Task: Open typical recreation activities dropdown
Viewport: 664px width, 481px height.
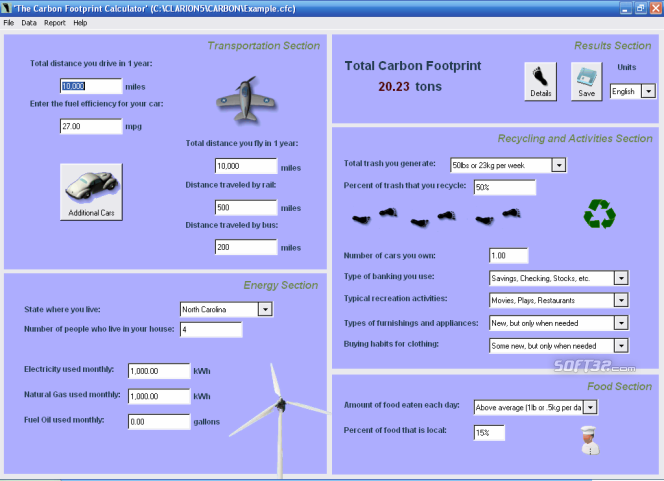Action: click(621, 300)
